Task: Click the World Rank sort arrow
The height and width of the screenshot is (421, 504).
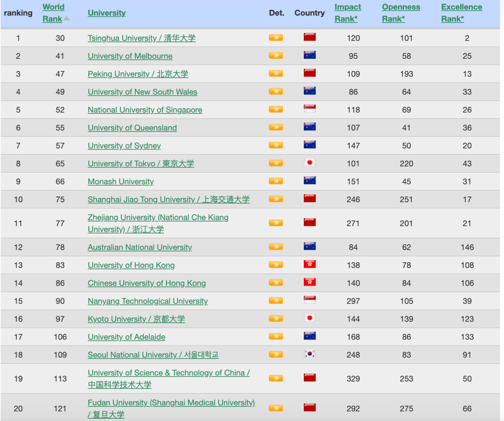Action: pyautogui.click(x=65, y=18)
